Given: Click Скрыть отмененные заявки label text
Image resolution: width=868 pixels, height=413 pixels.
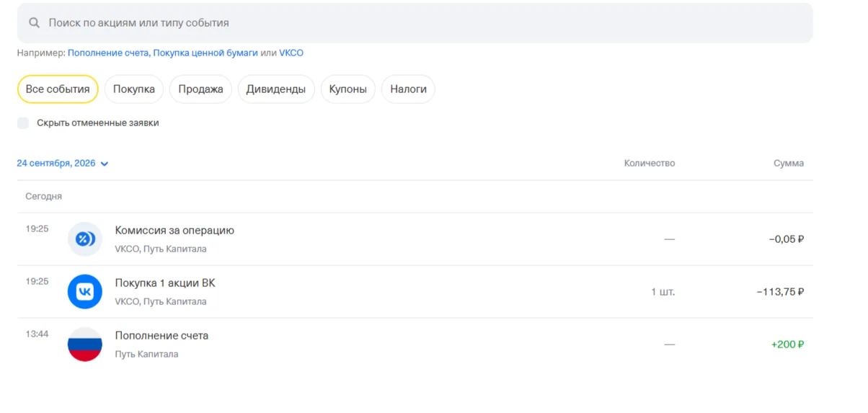Looking at the screenshot, I should (x=98, y=123).
